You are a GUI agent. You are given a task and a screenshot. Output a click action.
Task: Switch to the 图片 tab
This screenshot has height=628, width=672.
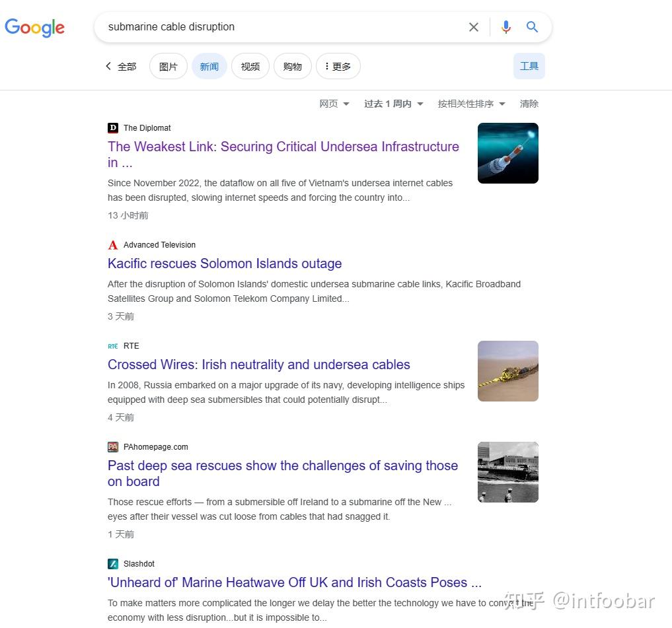pos(168,67)
